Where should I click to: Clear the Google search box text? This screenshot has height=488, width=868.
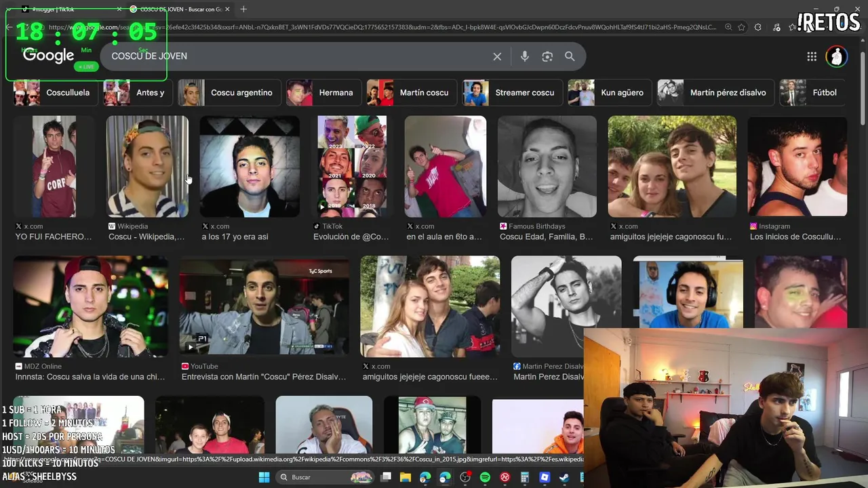497,56
